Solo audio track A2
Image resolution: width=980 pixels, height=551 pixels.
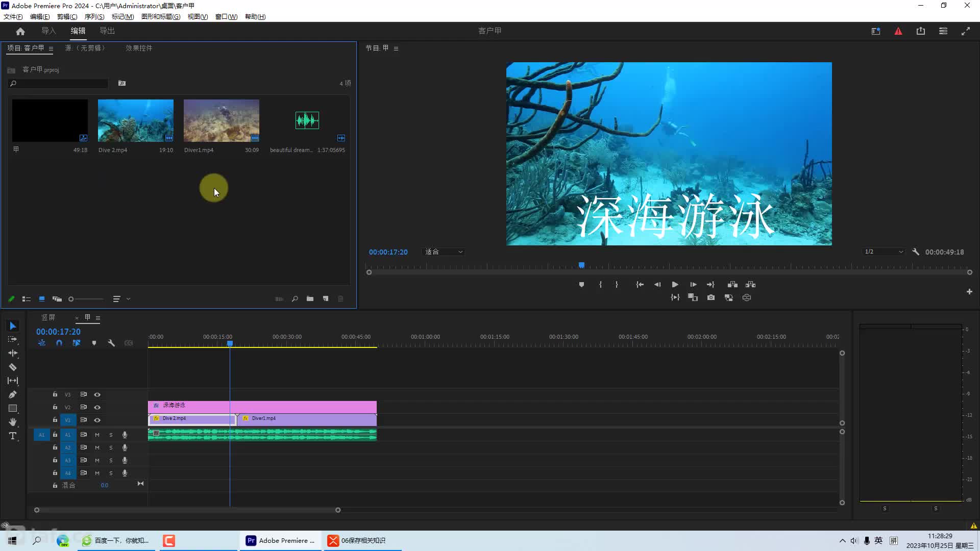pyautogui.click(x=111, y=447)
